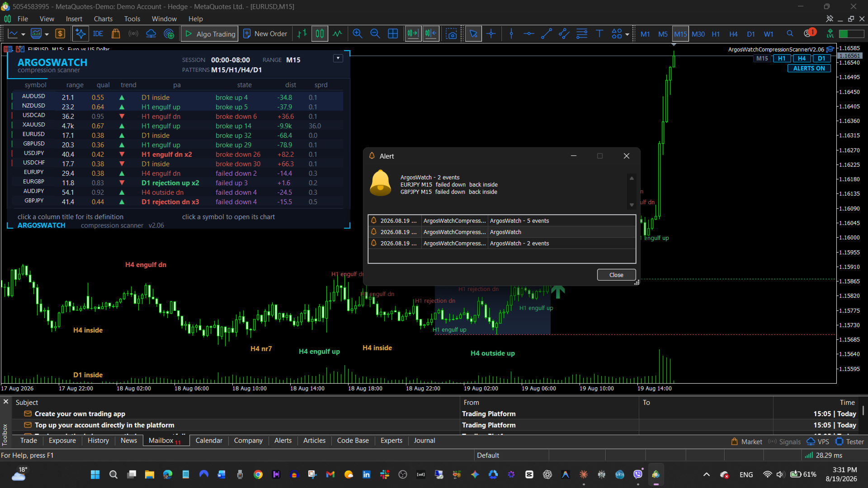This screenshot has height=488, width=868.
Task: Click alert message scroll-down arrow
Action: (632, 205)
